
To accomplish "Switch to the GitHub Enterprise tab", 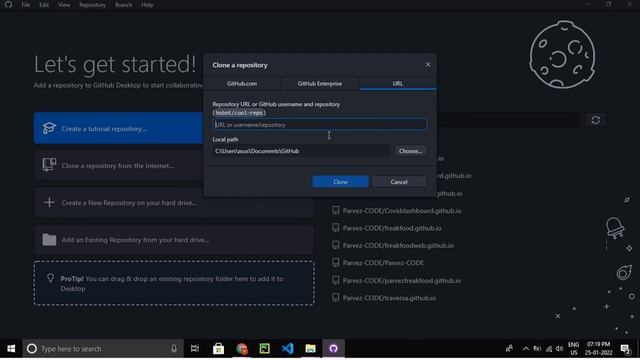I will point(320,83).
